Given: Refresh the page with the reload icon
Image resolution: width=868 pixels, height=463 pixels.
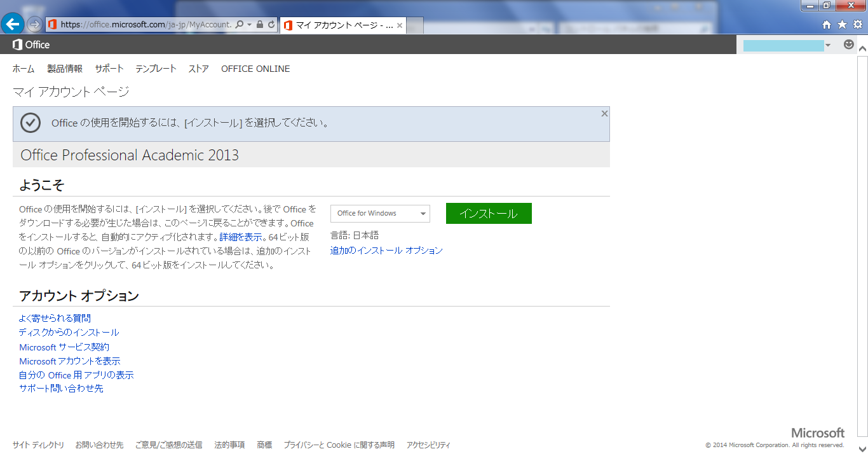Looking at the screenshot, I should tap(271, 25).
